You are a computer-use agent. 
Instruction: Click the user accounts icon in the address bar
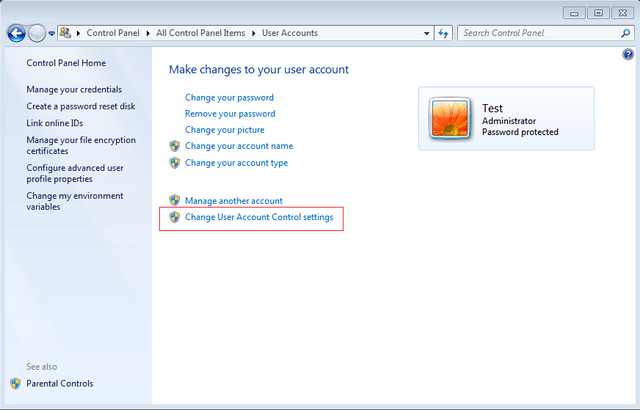65,33
